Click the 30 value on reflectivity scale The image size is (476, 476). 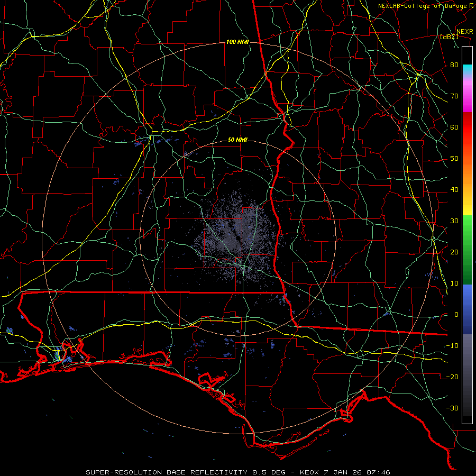[454, 221]
